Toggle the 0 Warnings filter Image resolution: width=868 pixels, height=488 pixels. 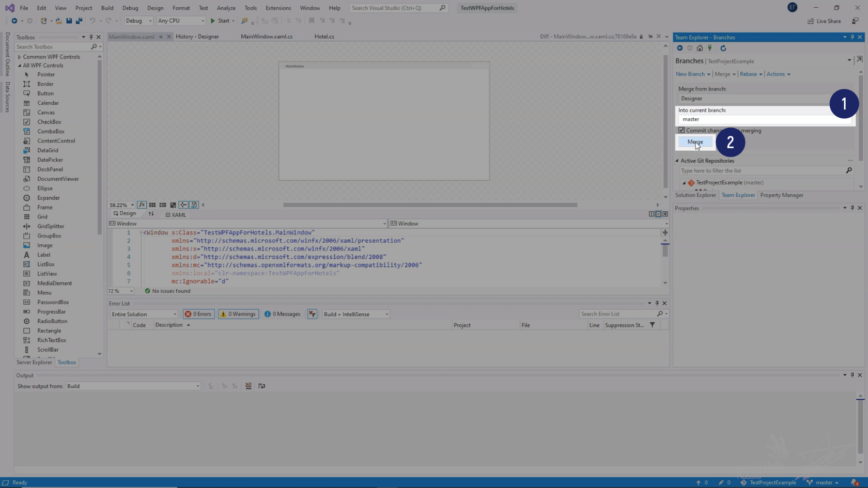tap(238, 314)
